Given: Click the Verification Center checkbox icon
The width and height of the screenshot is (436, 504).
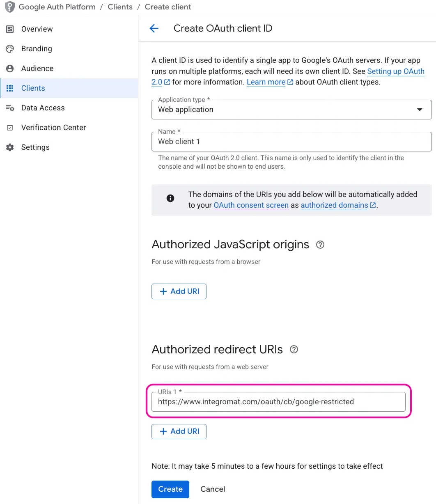Looking at the screenshot, I should tap(10, 128).
